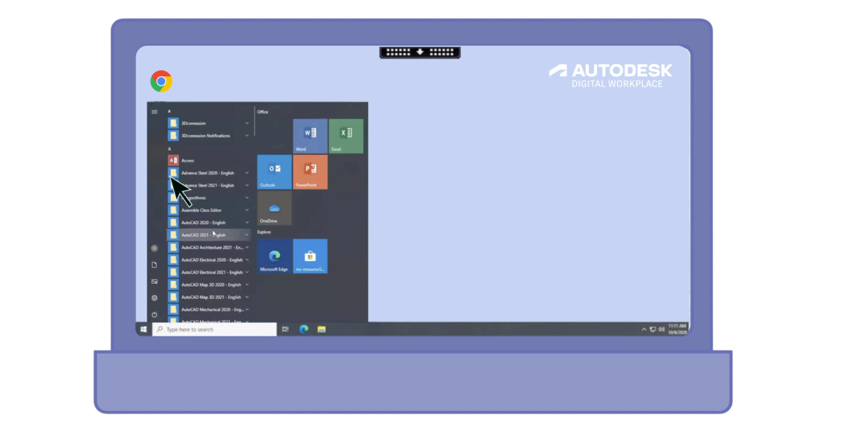Expand the 3Dconnexion Notifications folder chevron
The height and width of the screenshot is (433, 868).
[247, 136]
